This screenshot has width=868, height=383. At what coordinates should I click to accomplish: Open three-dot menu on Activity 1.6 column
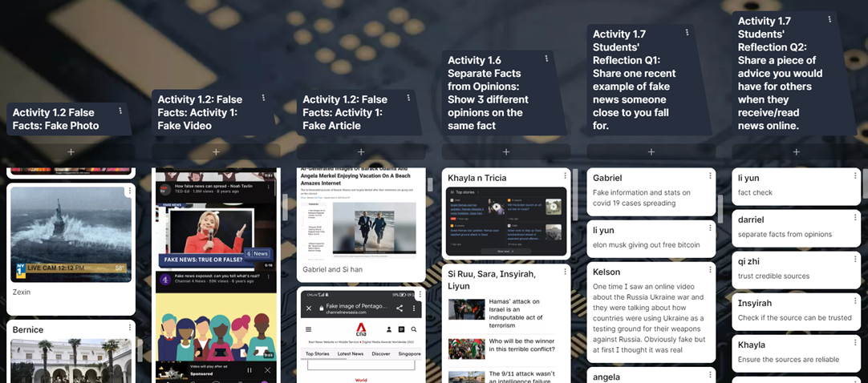[546, 58]
